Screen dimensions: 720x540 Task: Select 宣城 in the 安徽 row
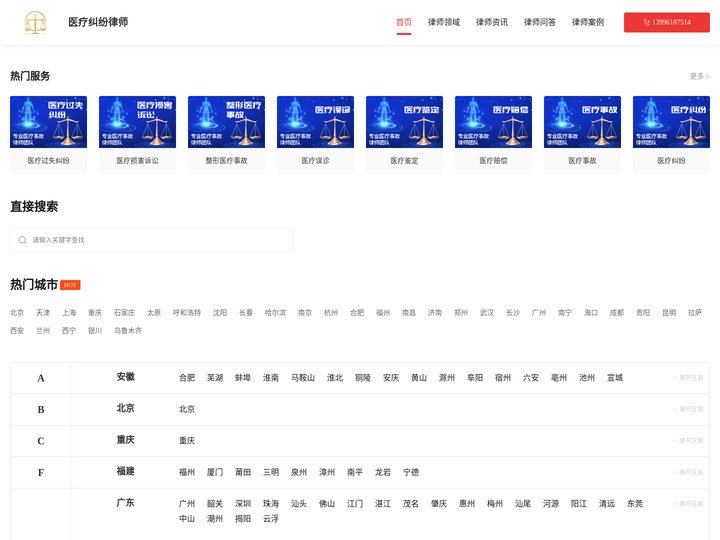click(x=615, y=378)
